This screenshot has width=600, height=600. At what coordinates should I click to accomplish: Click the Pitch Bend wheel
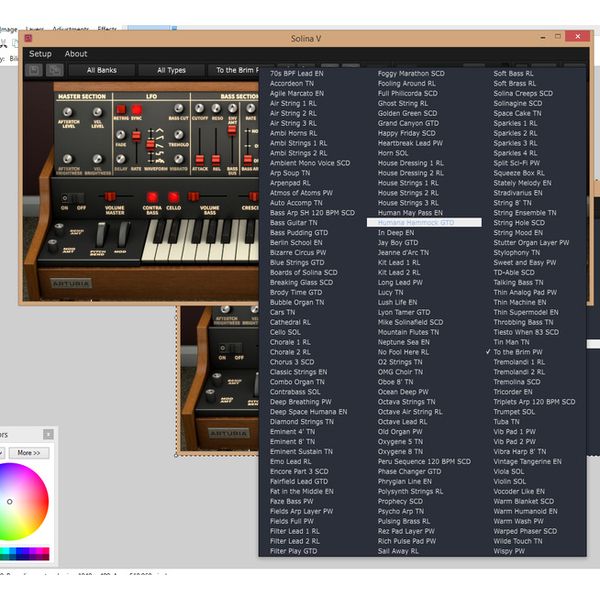100,234
